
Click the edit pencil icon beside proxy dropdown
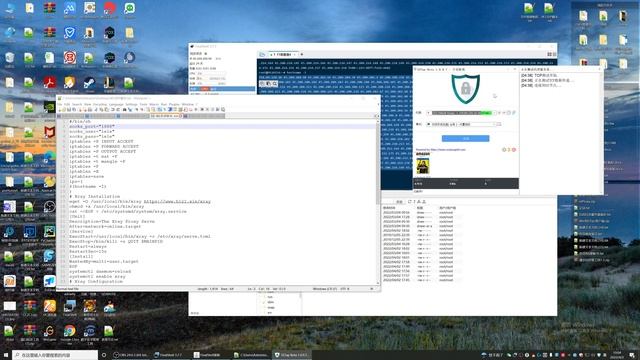tap(514, 113)
